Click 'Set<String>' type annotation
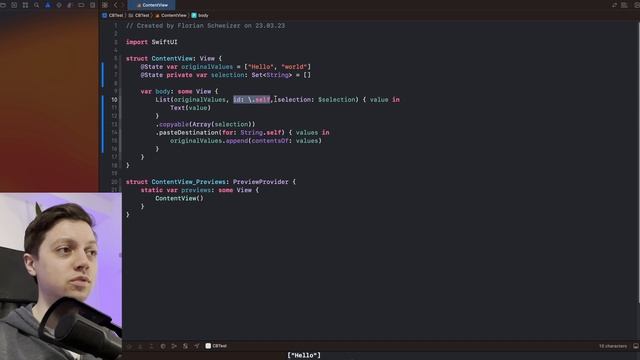The image size is (640, 360). click(272, 75)
